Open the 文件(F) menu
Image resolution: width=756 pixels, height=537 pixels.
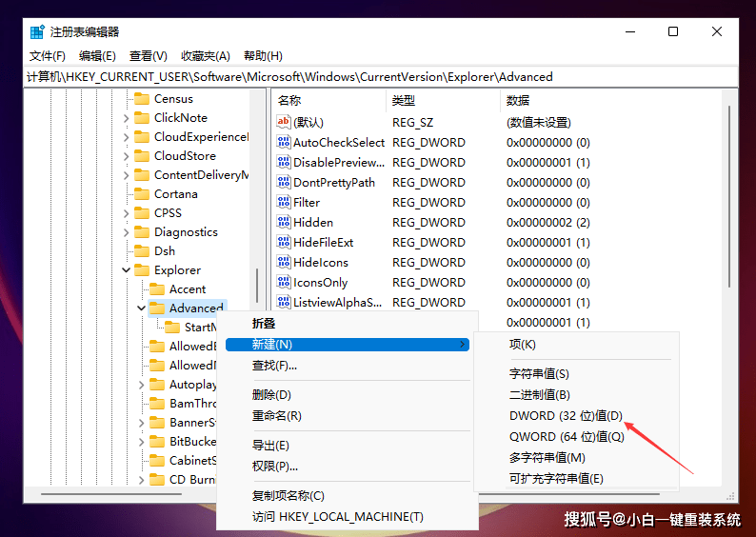(48, 56)
